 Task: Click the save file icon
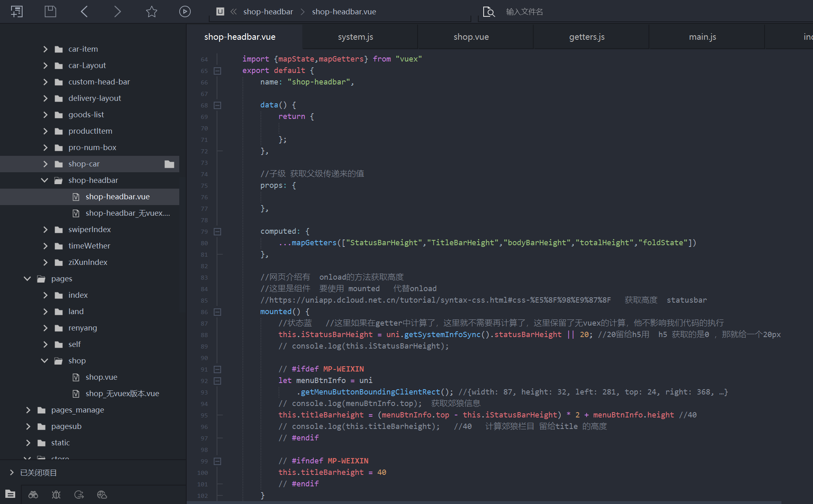tap(50, 11)
